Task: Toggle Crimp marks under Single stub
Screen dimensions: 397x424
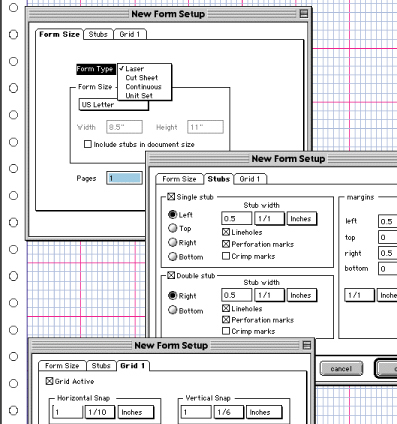Action: pos(226,256)
